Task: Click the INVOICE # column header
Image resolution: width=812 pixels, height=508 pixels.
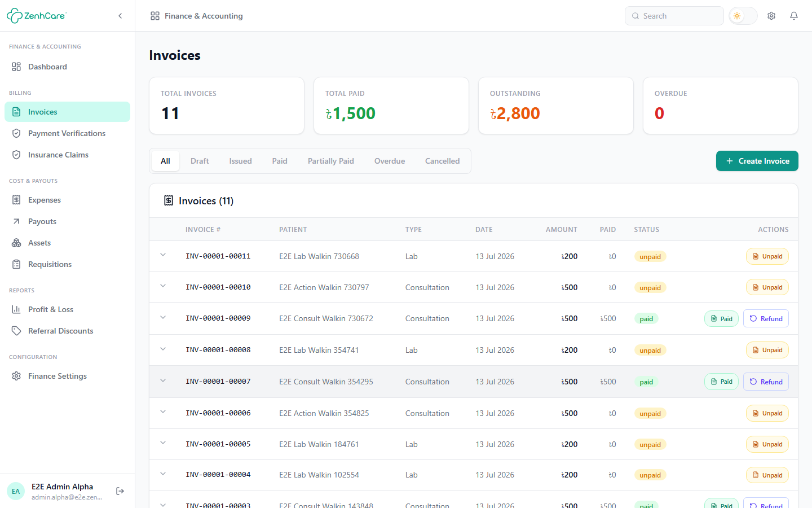Action: [x=203, y=230]
